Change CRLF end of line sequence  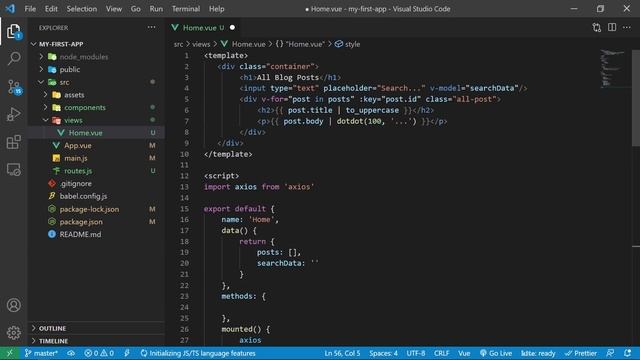[441, 353]
